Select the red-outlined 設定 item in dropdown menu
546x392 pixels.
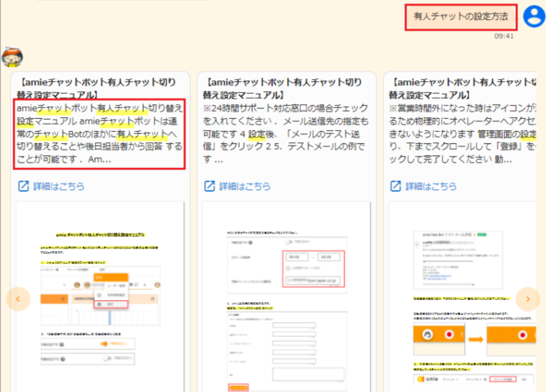(x=111, y=304)
